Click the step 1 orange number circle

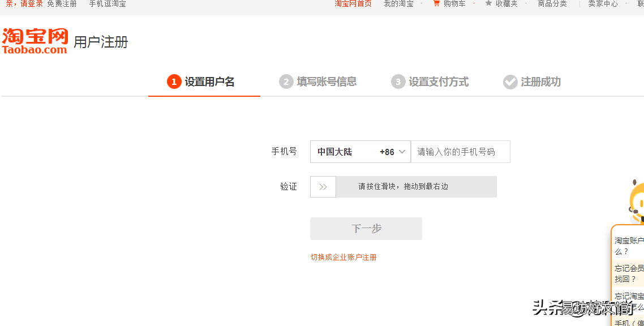[174, 81]
